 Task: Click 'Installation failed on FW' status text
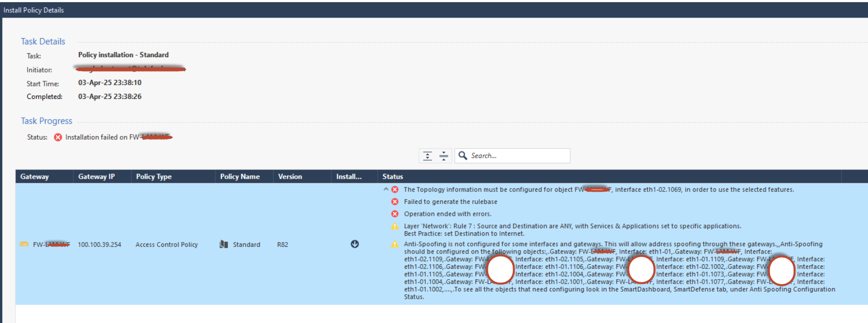tap(118, 137)
